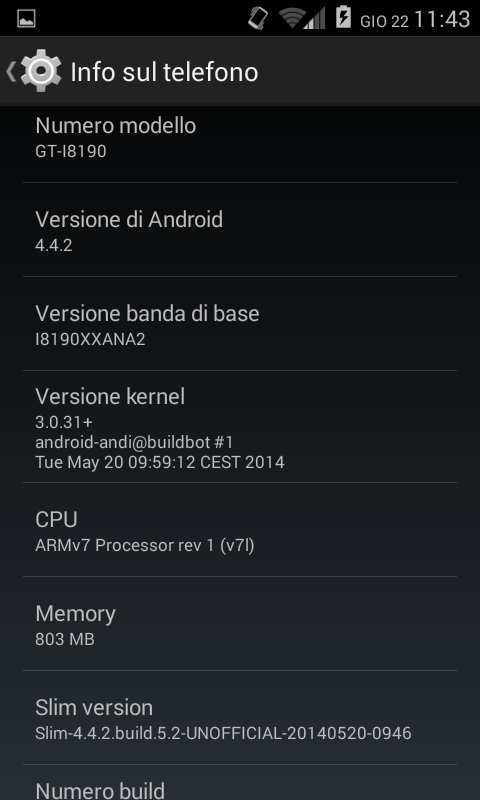Tap the Wi-Fi signal icon
480x800 pixels.
[x=292, y=19]
